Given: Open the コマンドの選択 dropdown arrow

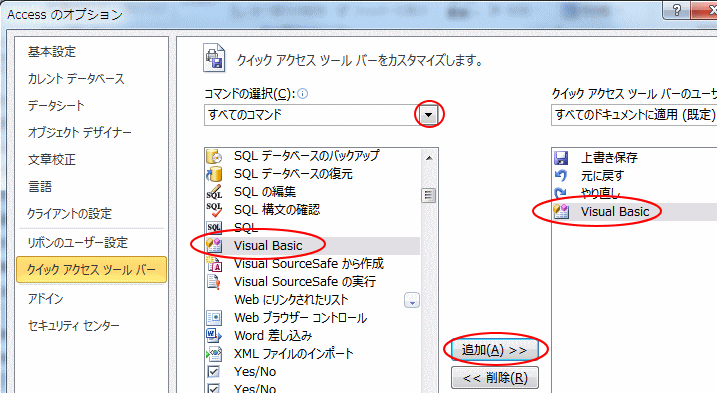Looking at the screenshot, I should click(428, 115).
